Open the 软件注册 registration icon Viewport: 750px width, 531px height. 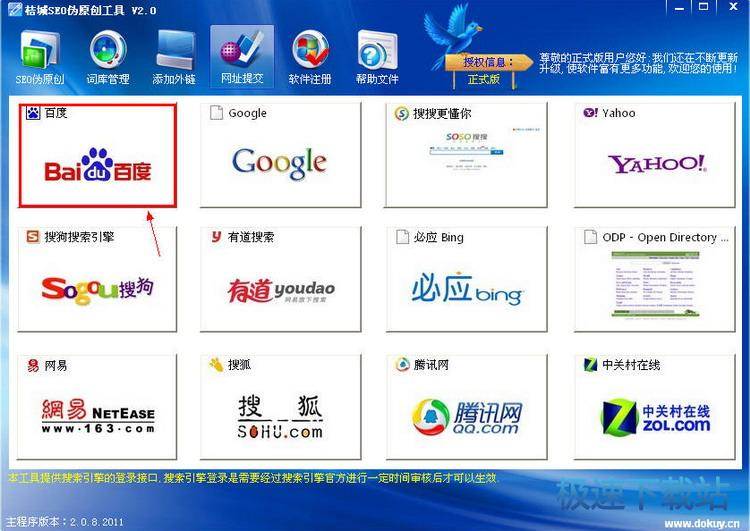(x=310, y=57)
